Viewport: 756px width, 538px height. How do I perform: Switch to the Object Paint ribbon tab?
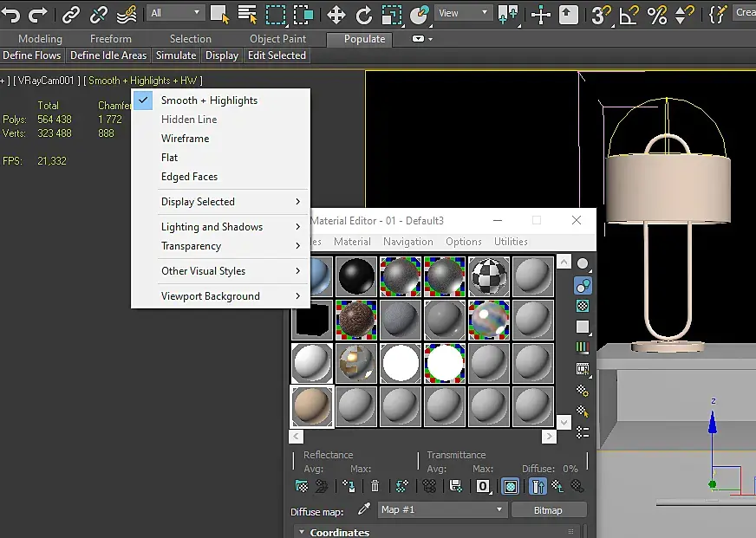click(277, 39)
